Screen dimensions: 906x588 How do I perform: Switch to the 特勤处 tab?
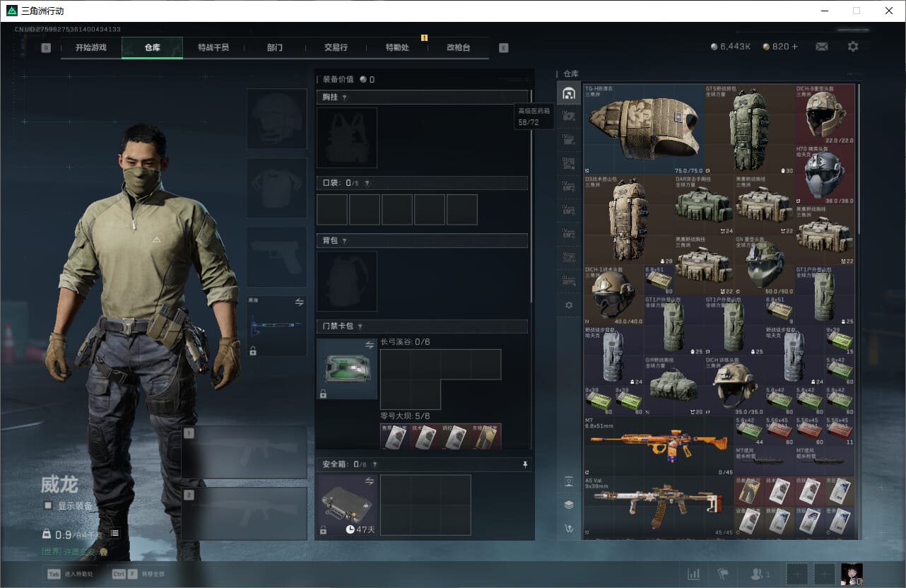[x=397, y=47]
